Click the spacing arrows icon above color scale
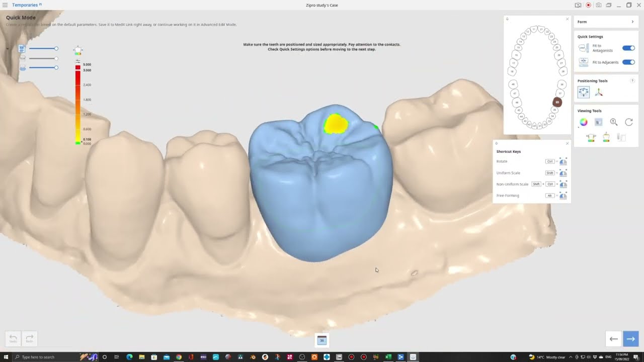 [x=77, y=61]
